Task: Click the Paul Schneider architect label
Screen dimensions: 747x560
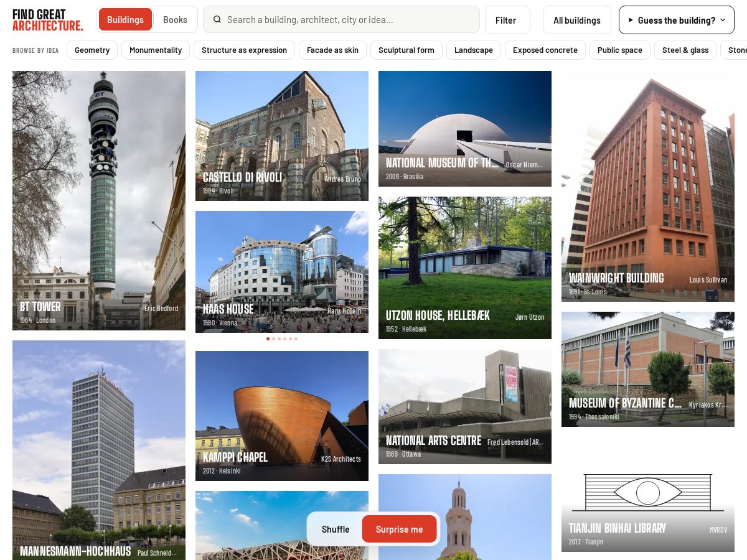Action: click(157, 553)
